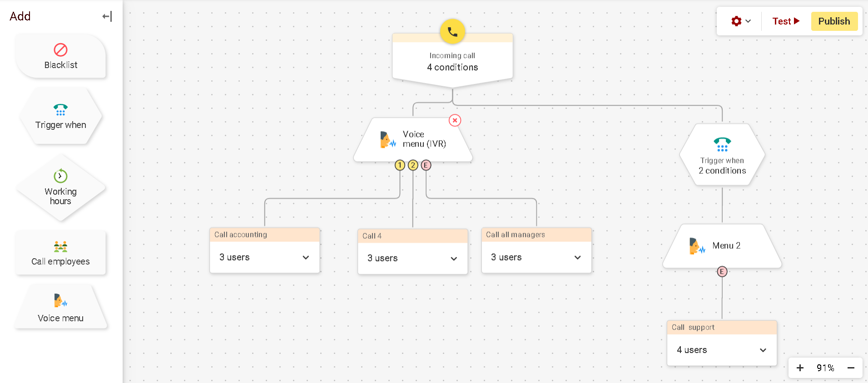The height and width of the screenshot is (383, 868).
Task: Click option 1 connector on Voice menu
Action: (400, 165)
